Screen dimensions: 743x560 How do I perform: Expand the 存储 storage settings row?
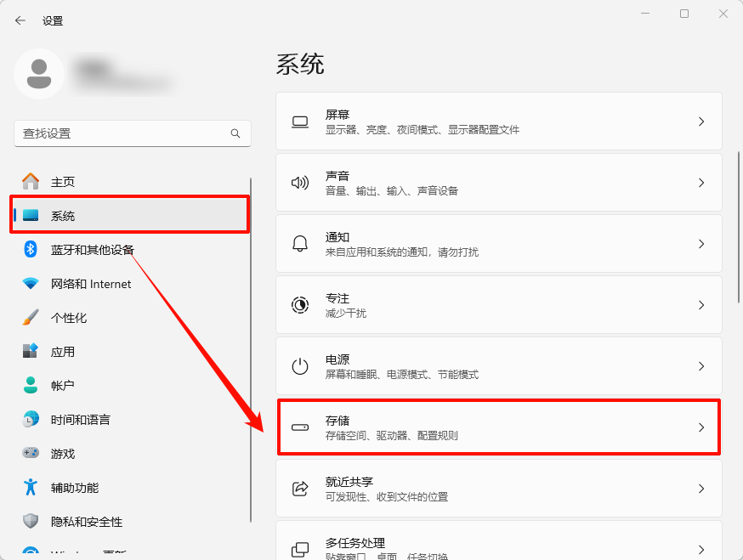[x=498, y=427]
